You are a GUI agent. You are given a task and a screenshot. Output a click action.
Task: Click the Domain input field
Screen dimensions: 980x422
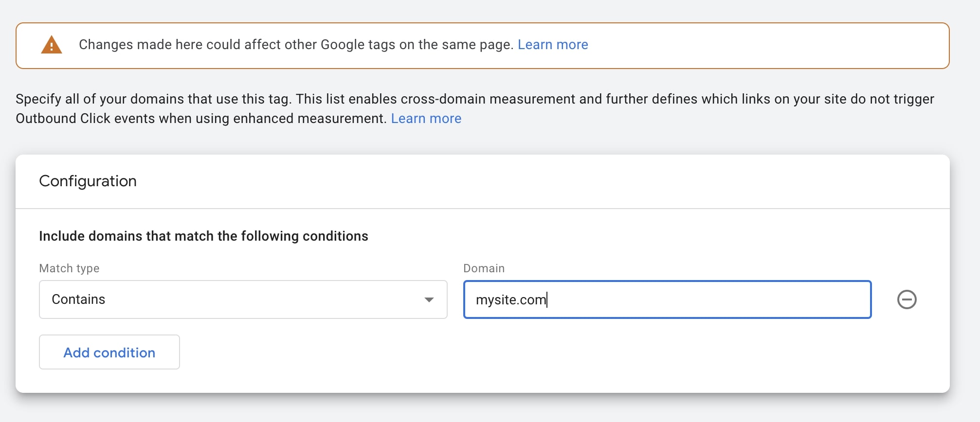click(x=667, y=299)
